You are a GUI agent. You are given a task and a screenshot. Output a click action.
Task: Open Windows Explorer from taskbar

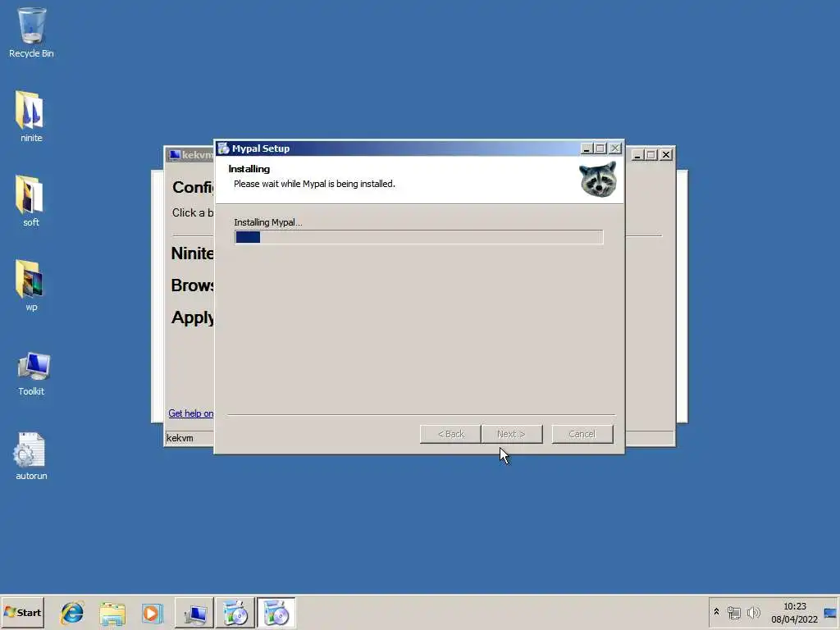point(112,613)
